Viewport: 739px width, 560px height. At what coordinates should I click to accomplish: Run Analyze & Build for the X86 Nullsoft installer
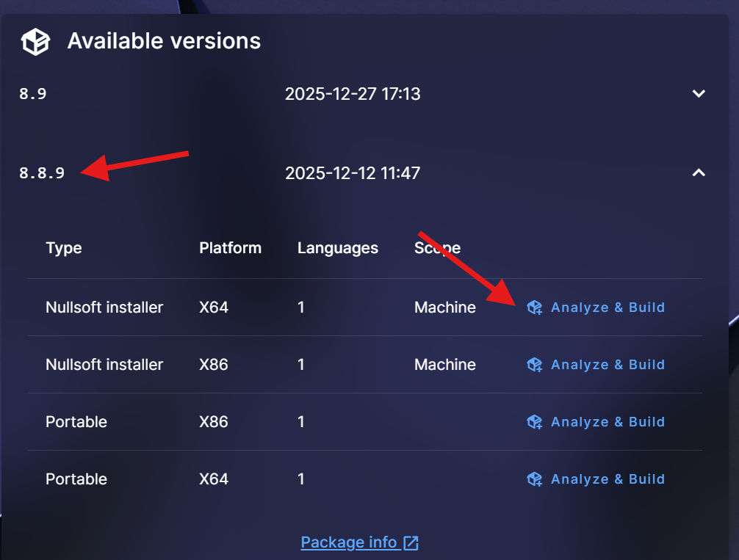tap(608, 364)
